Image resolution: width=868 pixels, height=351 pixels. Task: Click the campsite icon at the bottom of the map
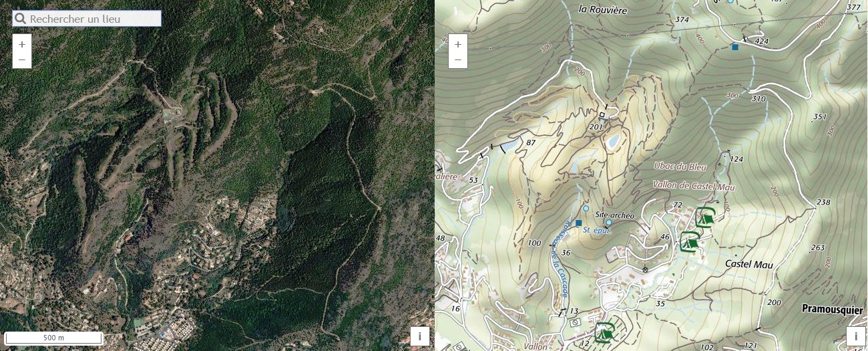[605, 332]
